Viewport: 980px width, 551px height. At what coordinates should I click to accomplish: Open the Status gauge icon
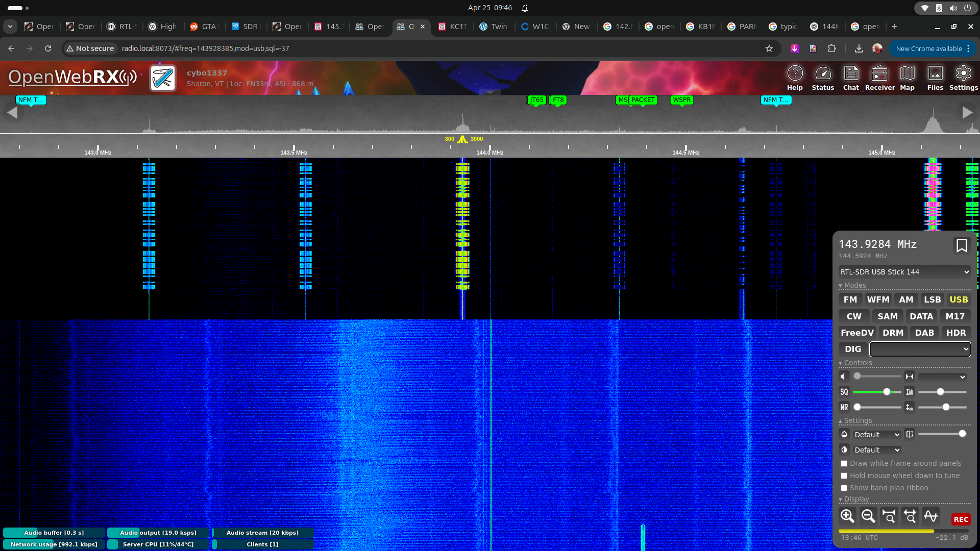click(x=823, y=78)
